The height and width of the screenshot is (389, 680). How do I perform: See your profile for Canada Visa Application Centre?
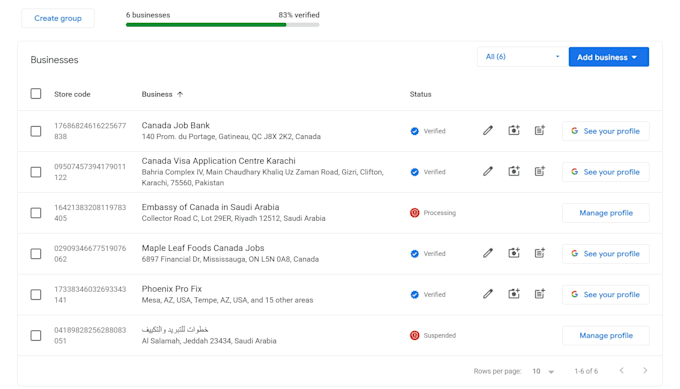coord(606,172)
